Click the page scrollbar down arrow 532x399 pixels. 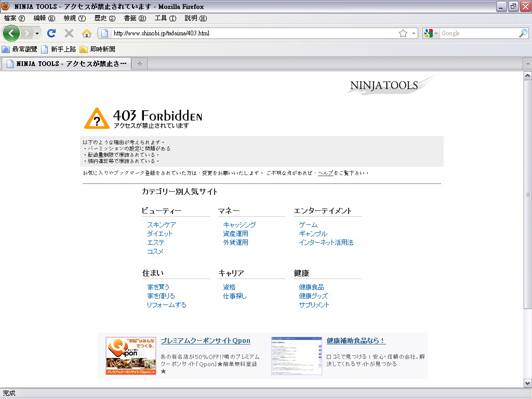click(x=528, y=383)
